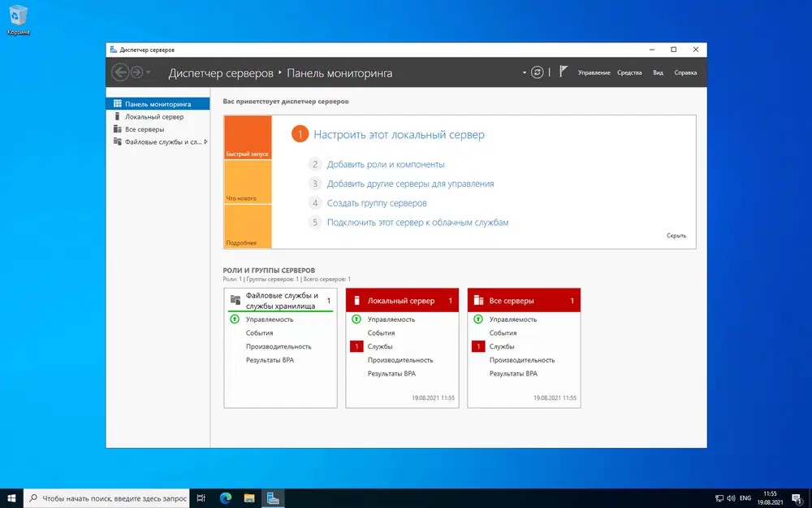
Task: Click Службы in Все серверы tile
Action: [502, 346]
